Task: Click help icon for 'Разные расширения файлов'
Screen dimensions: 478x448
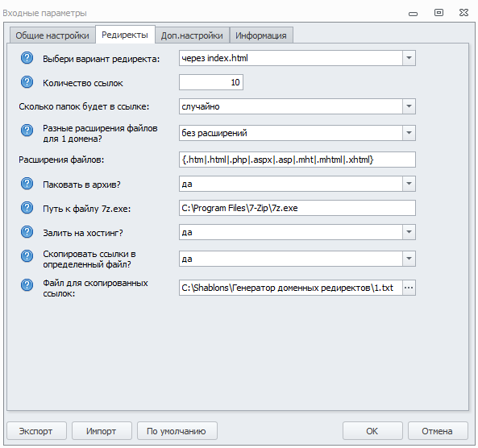Action: pyautogui.click(x=27, y=131)
